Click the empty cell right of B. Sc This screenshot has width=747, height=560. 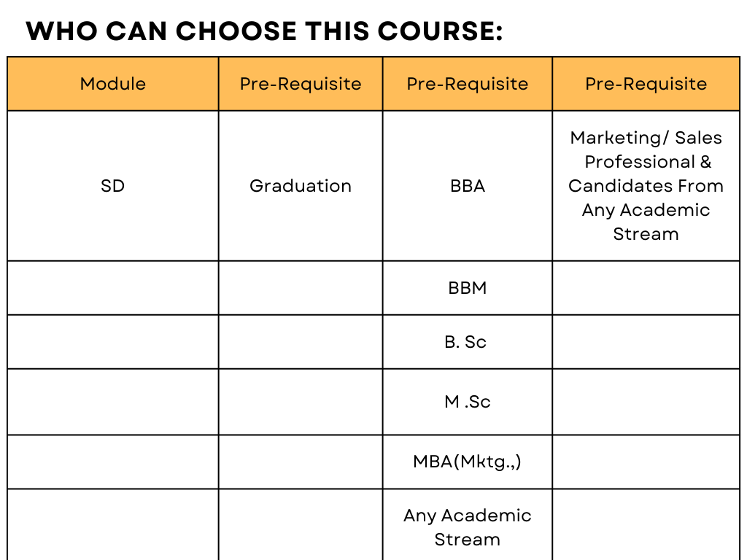click(646, 341)
